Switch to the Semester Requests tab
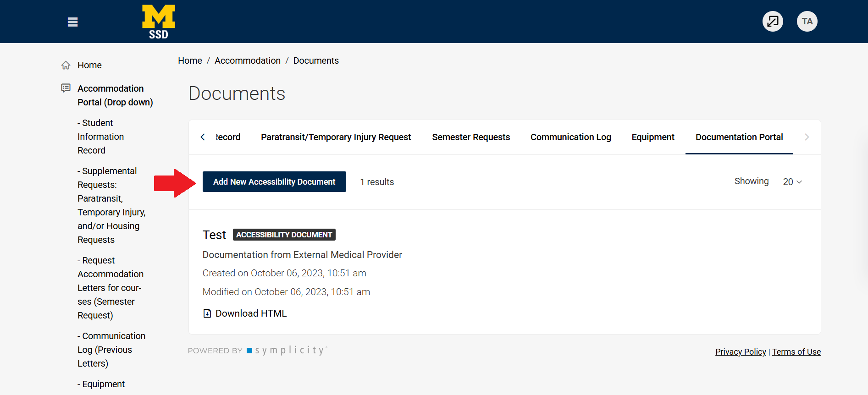The image size is (868, 395). (x=471, y=137)
